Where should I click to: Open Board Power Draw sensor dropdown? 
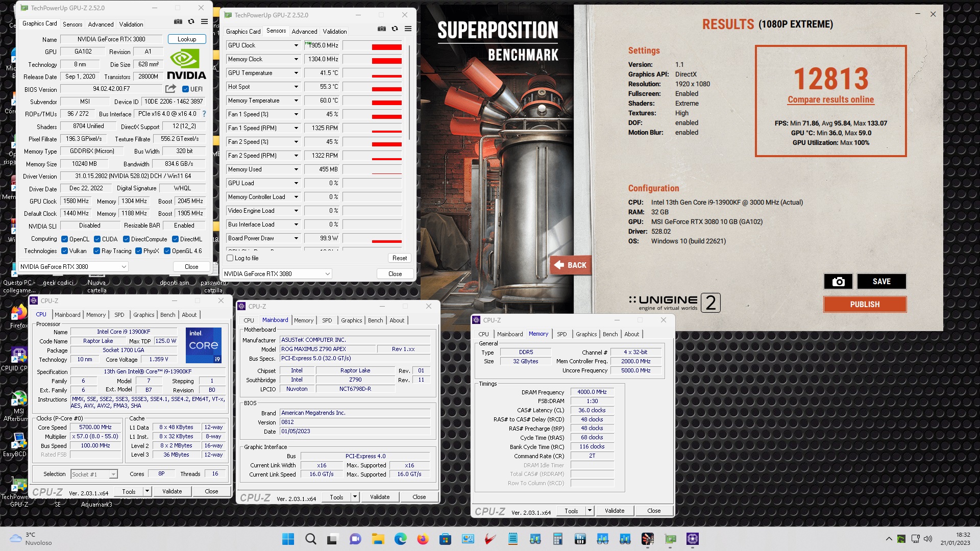(296, 238)
